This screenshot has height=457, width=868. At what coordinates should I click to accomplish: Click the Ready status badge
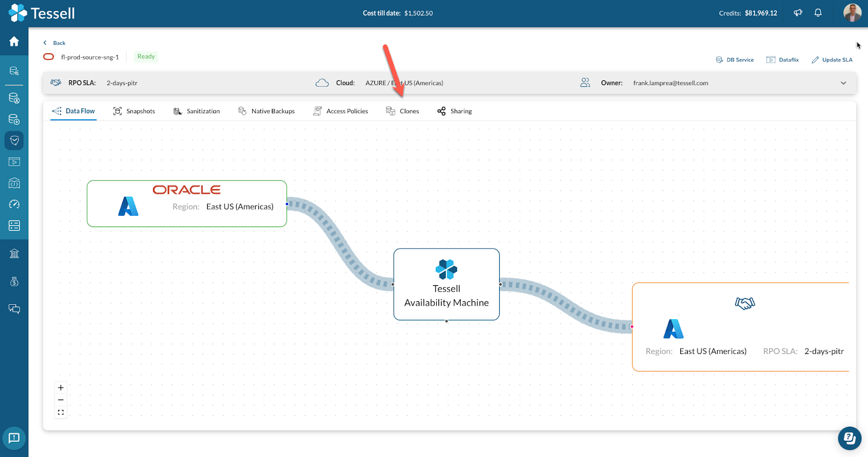[x=146, y=56]
